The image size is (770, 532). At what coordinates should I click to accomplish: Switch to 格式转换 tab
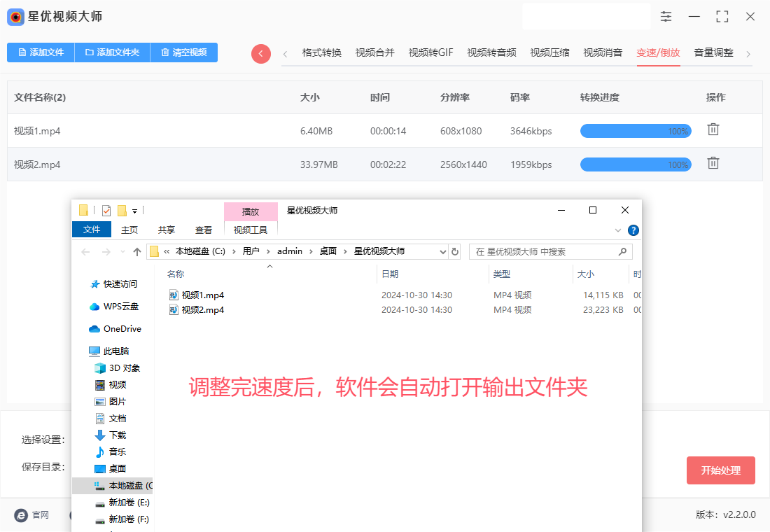[x=322, y=52]
